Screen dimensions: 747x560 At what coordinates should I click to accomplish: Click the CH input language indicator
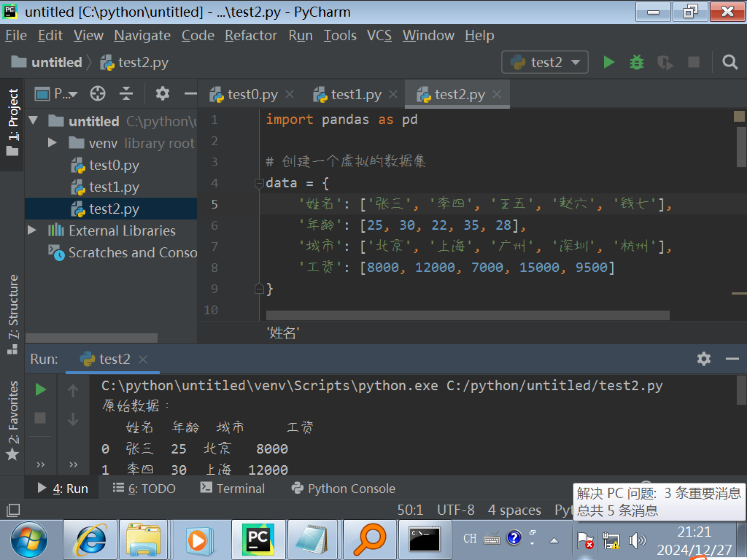469,539
